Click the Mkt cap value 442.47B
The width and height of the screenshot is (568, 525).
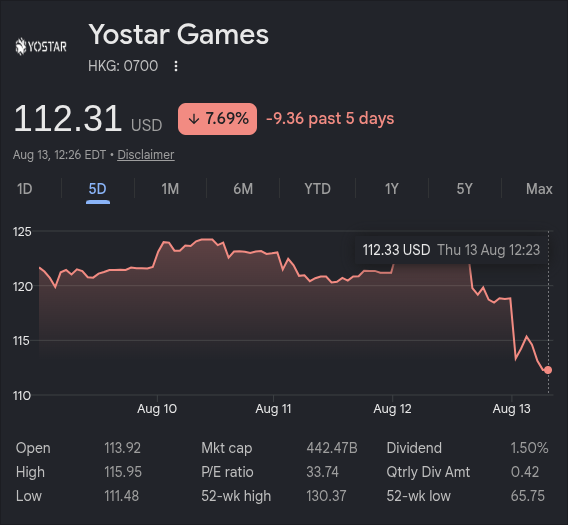point(332,448)
